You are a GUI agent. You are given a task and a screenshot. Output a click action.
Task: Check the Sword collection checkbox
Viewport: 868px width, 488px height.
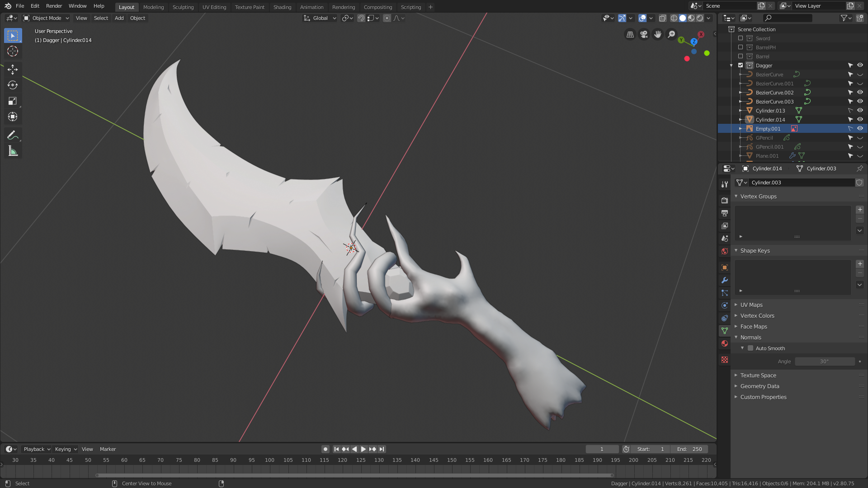click(741, 38)
